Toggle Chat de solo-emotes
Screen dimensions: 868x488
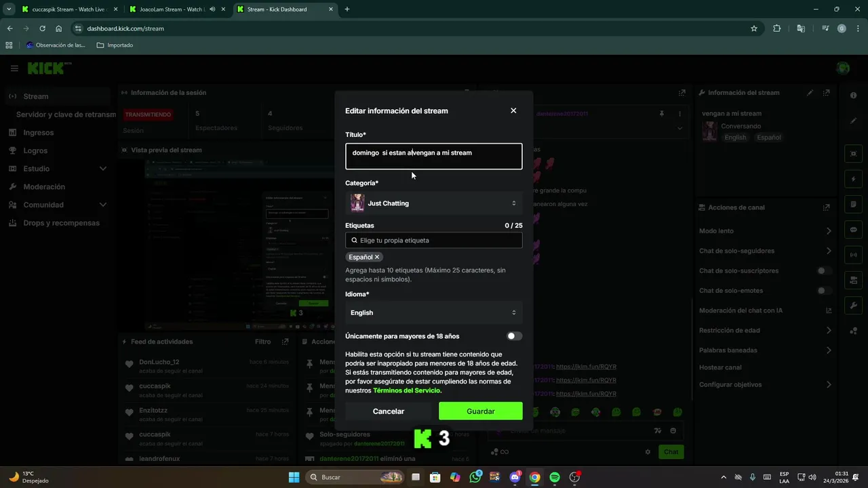(x=824, y=291)
